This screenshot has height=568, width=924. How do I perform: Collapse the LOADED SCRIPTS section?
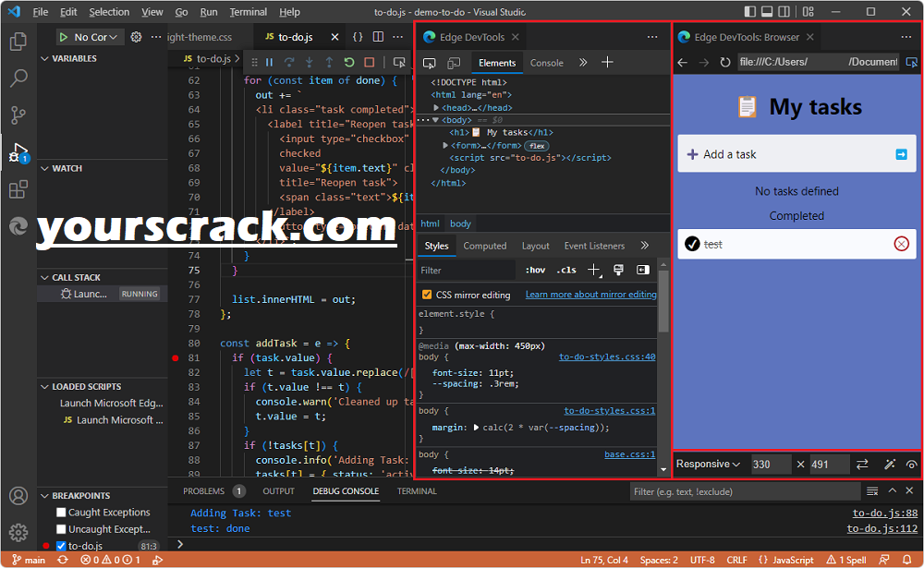pyautogui.click(x=44, y=387)
